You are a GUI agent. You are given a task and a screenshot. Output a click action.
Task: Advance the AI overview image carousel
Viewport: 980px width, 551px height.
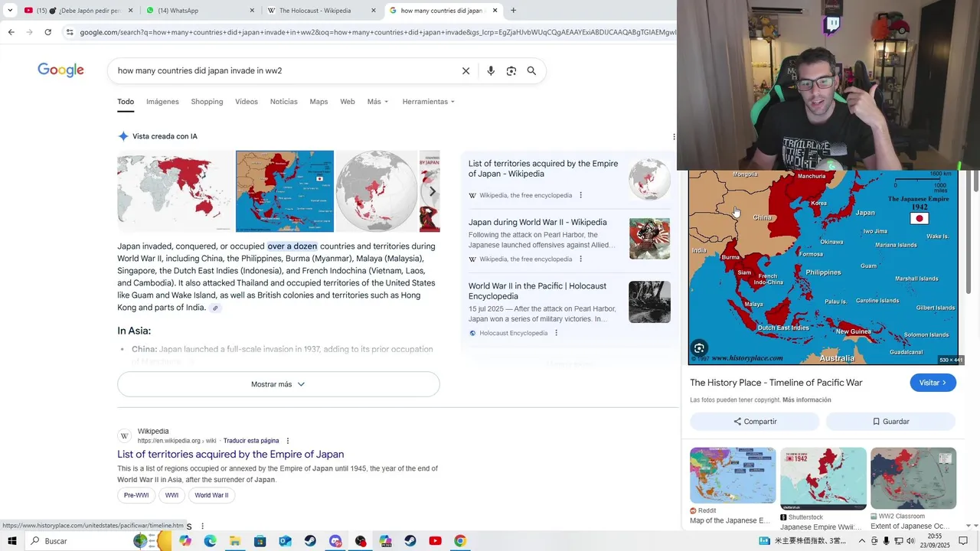point(432,191)
